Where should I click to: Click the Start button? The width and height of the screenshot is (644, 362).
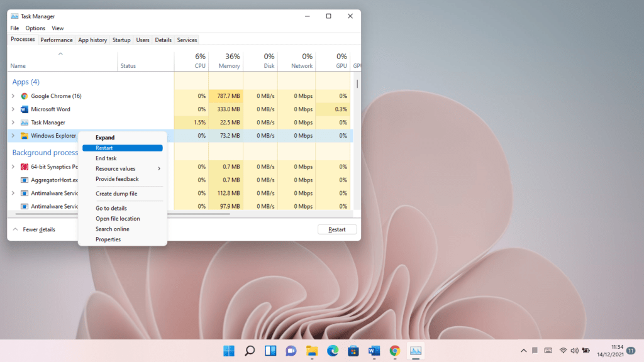pyautogui.click(x=229, y=350)
